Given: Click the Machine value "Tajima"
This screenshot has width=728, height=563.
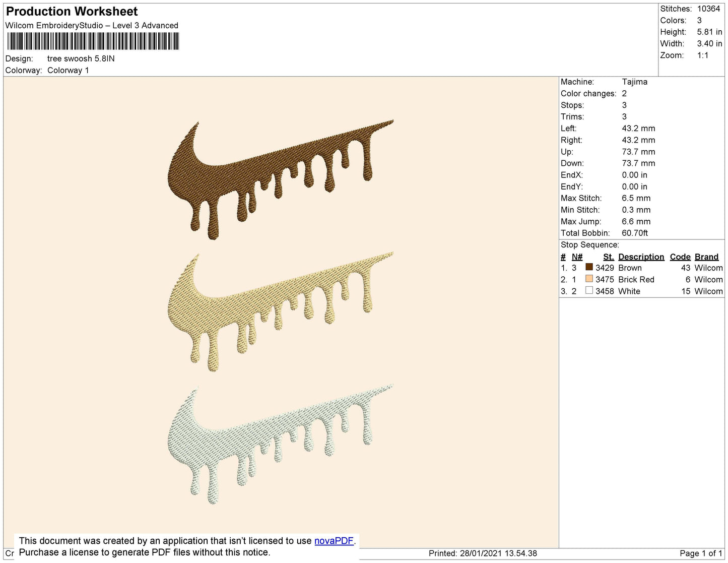Looking at the screenshot, I should tap(635, 82).
